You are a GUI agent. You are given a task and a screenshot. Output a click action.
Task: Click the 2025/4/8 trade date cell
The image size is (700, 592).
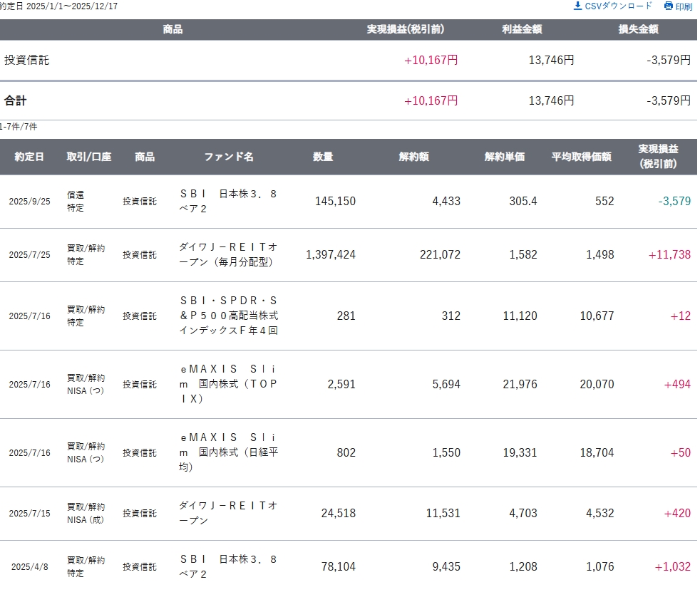coord(29,567)
